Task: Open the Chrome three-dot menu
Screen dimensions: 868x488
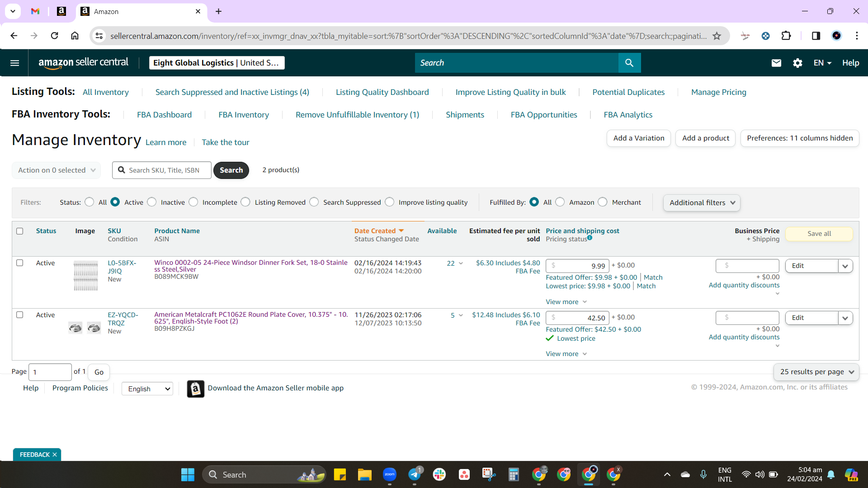Action: click(857, 36)
